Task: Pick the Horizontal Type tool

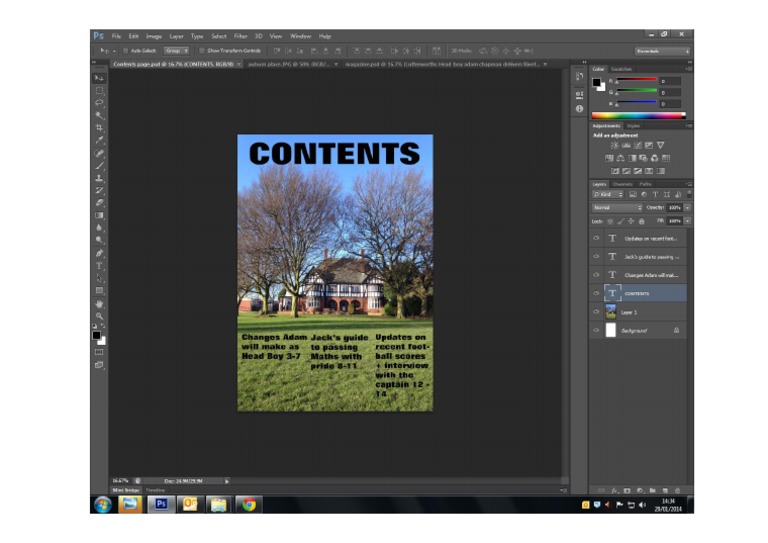Action: 99,266
